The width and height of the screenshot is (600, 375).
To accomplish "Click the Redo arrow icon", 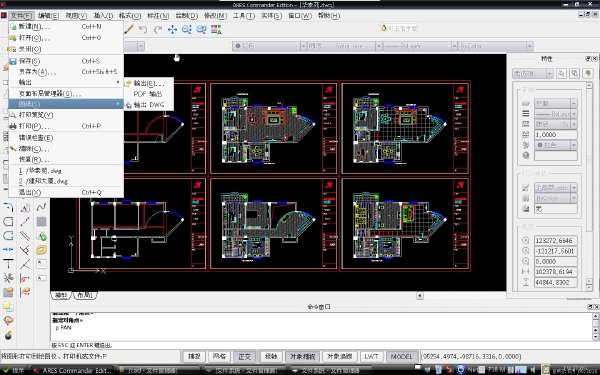I will [158, 29].
